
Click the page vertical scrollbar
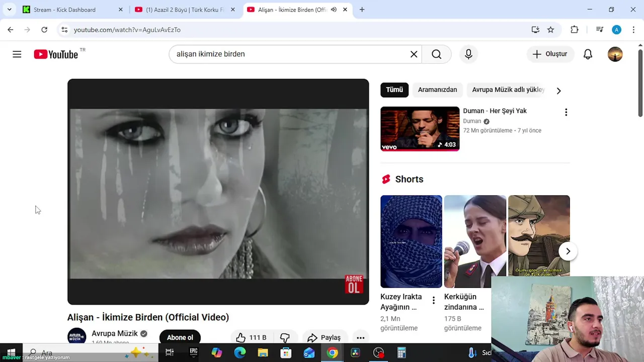tap(640, 83)
